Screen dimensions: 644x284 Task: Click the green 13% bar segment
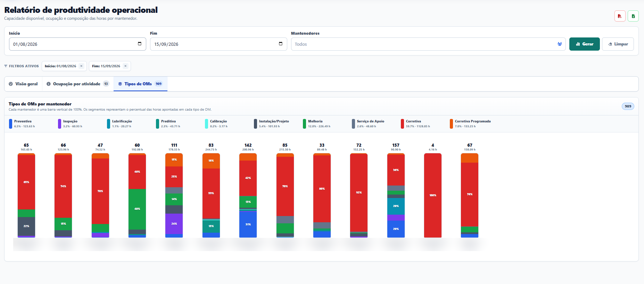click(248, 202)
